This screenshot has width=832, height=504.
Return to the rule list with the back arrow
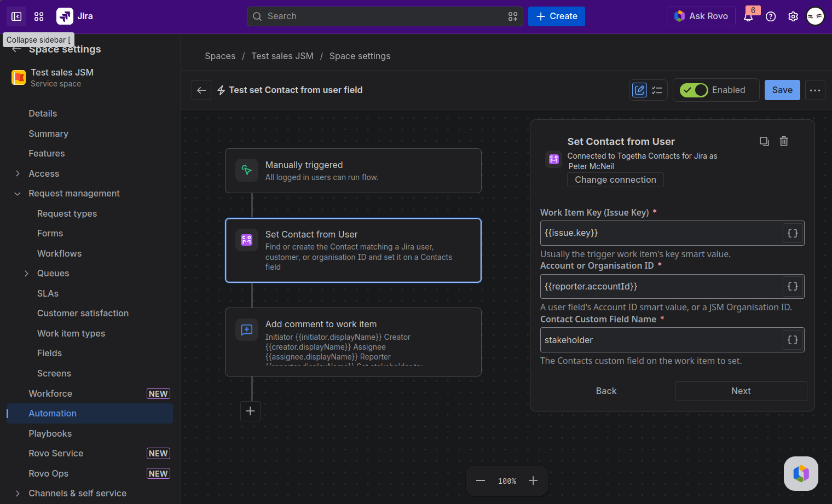tap(201, 90)
